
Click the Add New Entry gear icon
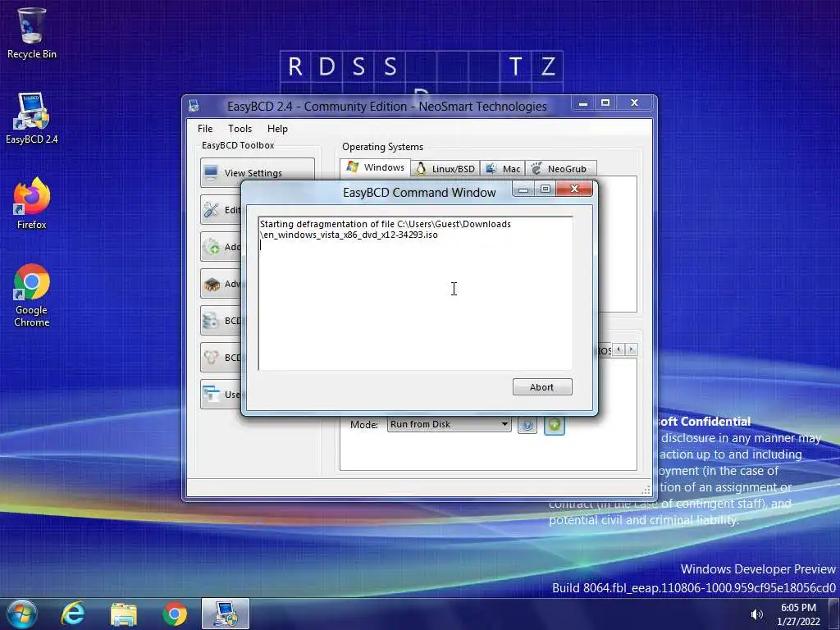[211, 246]
